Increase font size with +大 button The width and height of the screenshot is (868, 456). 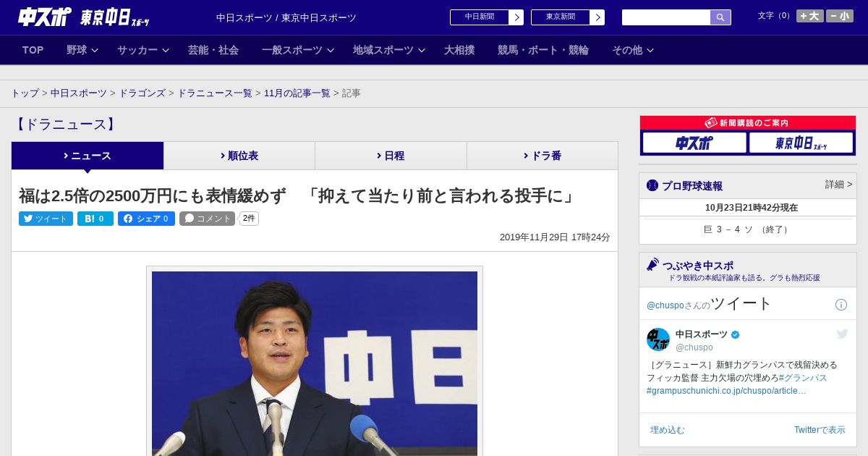810,16
